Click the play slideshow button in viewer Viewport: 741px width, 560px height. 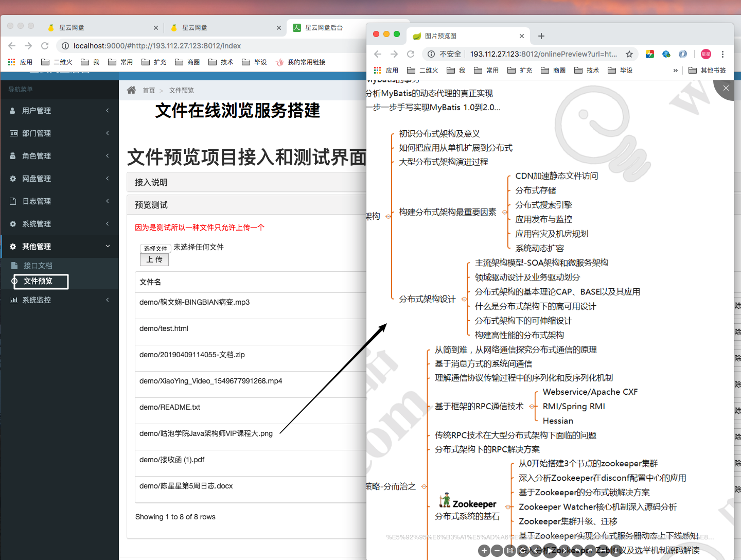(x=550, y=551)
